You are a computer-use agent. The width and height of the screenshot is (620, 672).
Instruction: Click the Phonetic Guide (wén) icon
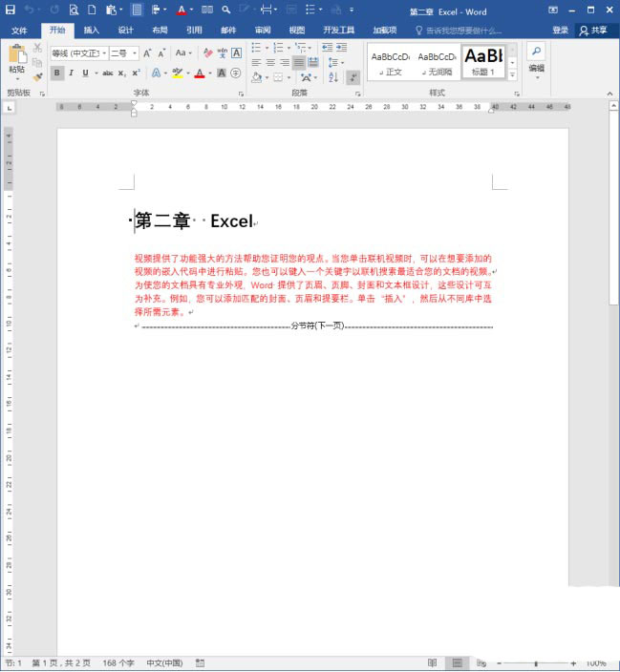click(x=223, y=53)
